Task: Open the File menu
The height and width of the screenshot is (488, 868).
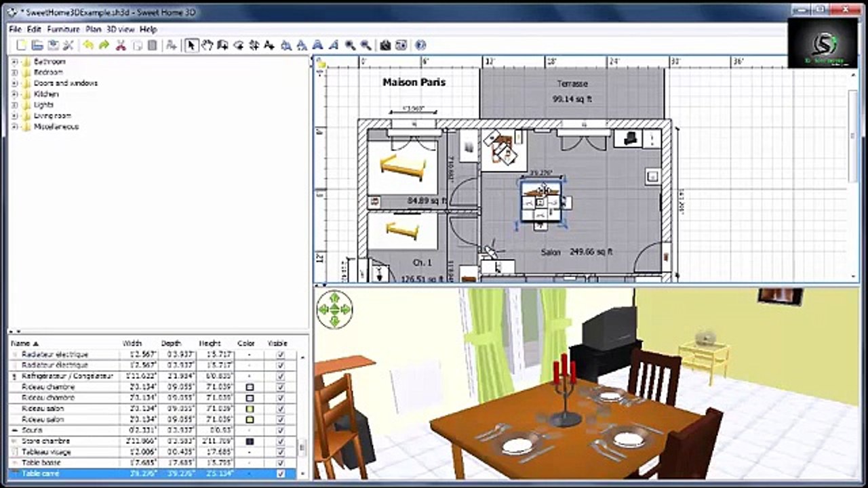Action: pos(15,30)
